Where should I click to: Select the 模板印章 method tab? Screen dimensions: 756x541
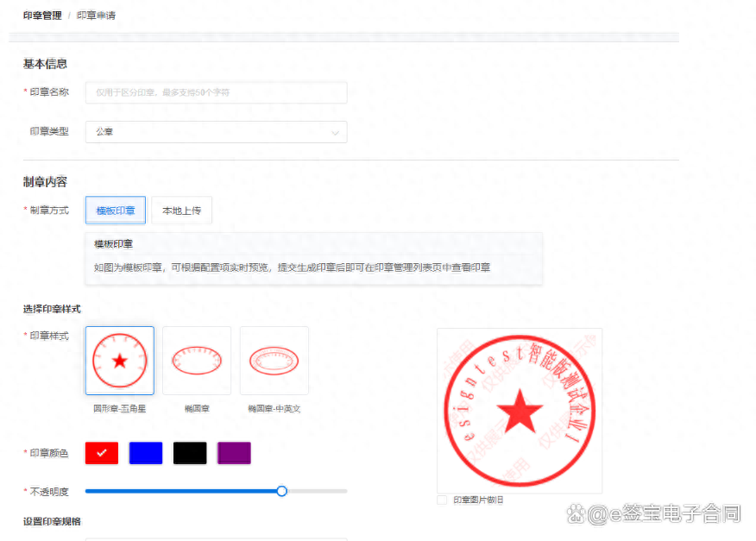(116, 211)
